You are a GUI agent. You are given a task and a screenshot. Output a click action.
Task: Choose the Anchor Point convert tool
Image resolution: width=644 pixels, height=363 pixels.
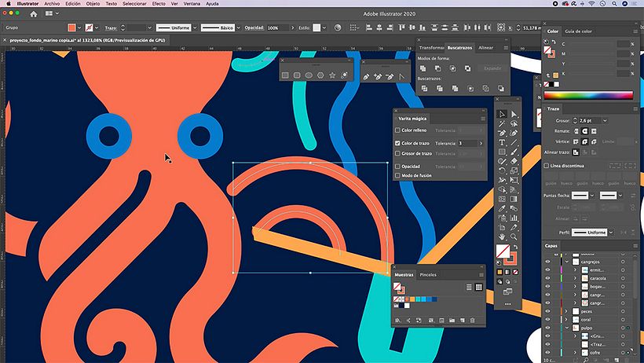[x=401, y=76]
